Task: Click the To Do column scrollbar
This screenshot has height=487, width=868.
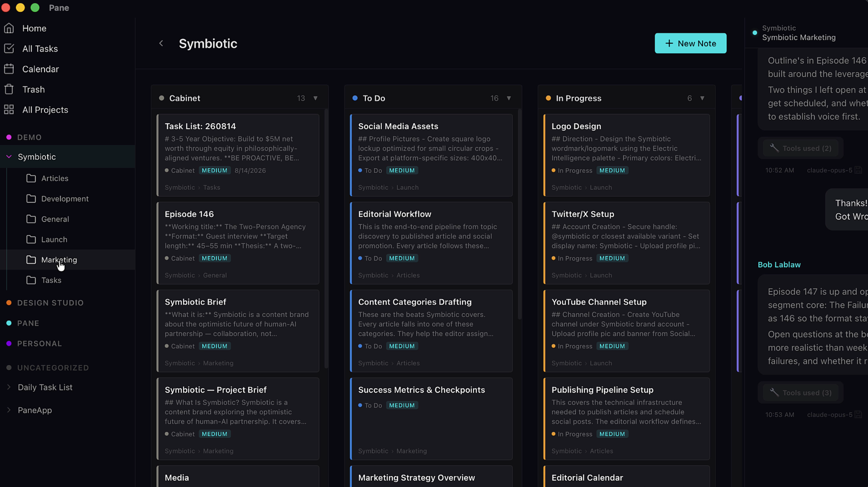Action: [520, 214]
